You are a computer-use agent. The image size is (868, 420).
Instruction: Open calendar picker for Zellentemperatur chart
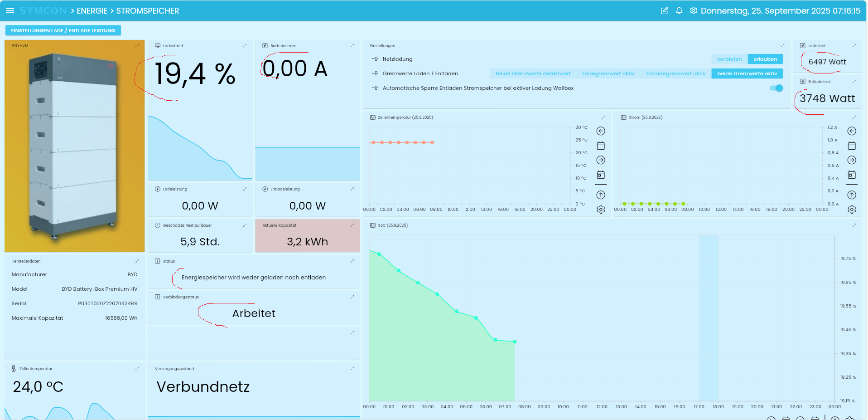(601, 146)
